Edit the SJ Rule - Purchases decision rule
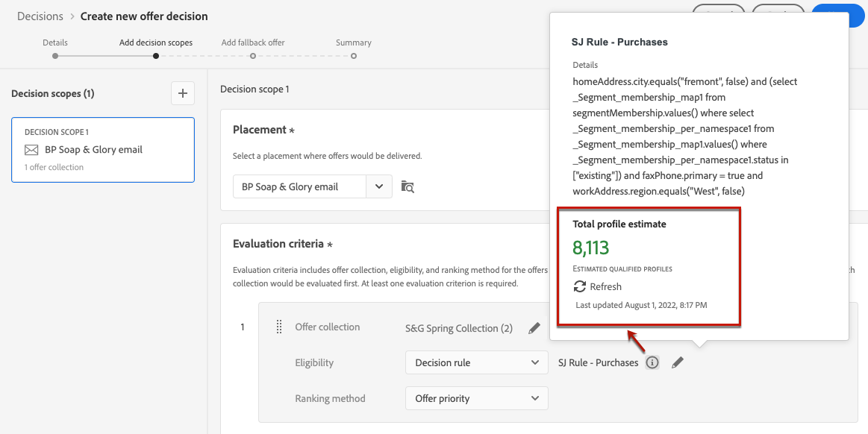Image resolution: width=868 pixels, height=434 pixels. (677, 362)
